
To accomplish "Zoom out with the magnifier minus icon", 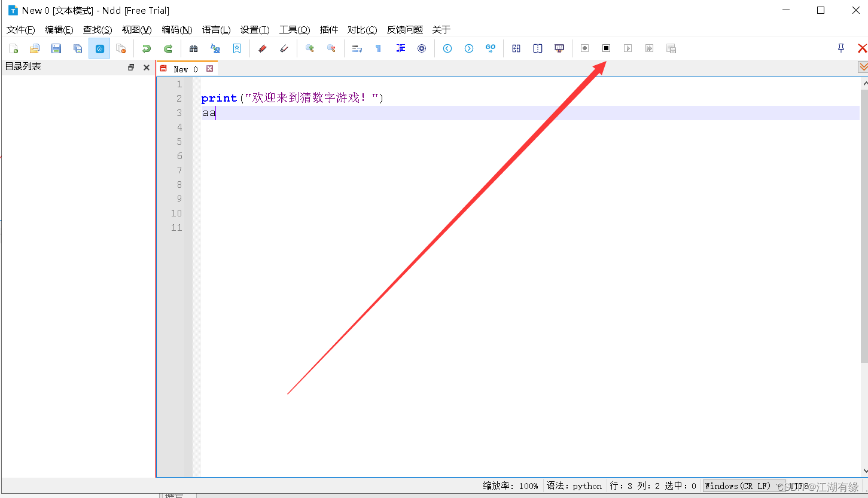I will pyautogui.click(x=331, y=48).
